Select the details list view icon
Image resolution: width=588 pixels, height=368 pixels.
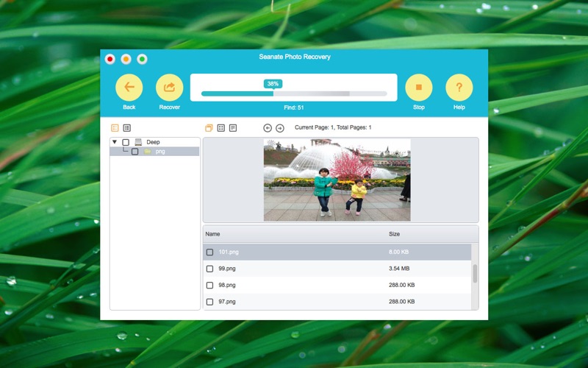[x=233, y=128]
